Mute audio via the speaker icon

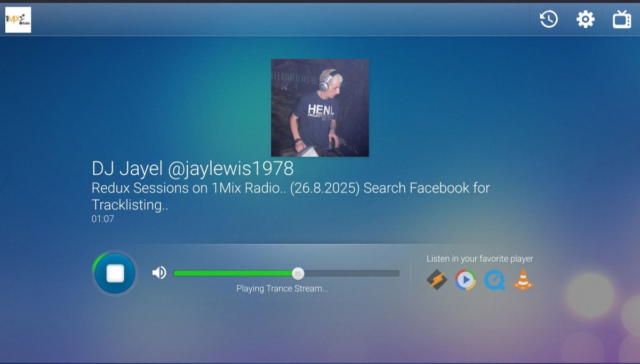[159, 273]
